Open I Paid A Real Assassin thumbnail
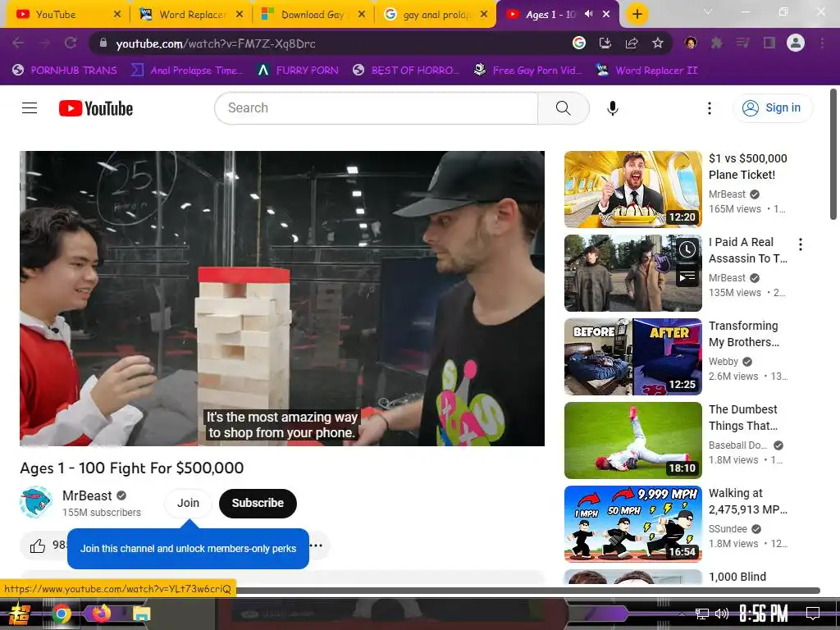 [633, 272]
